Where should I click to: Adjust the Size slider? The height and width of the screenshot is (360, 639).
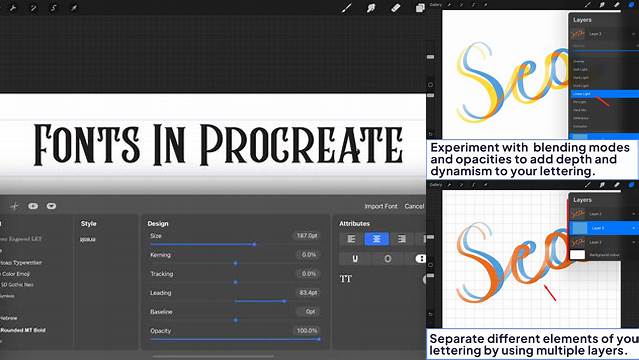[235, 244]
